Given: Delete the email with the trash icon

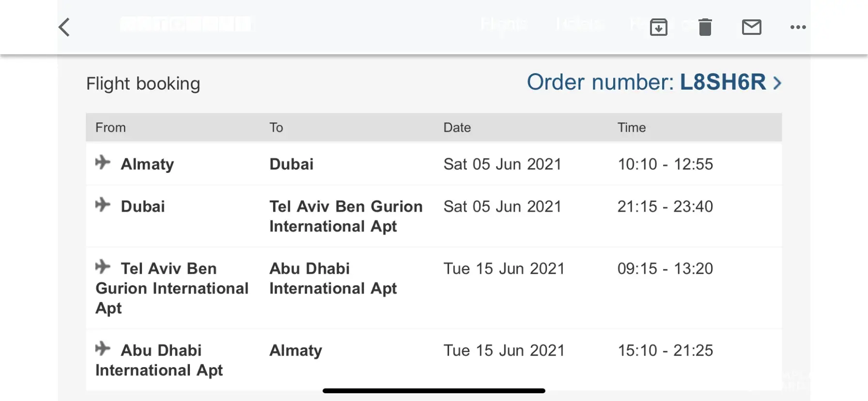Looking at the screenshot, I should (x=705, y=27).
